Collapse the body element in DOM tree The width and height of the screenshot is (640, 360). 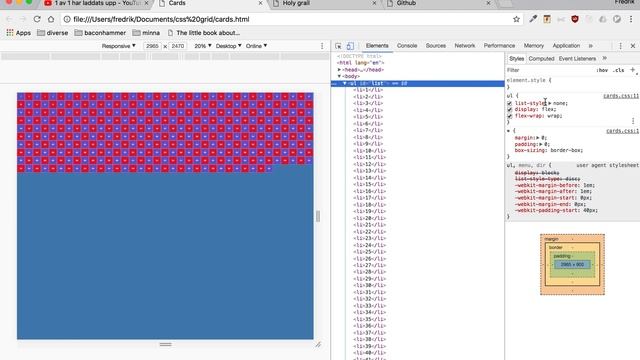point(339,76)
